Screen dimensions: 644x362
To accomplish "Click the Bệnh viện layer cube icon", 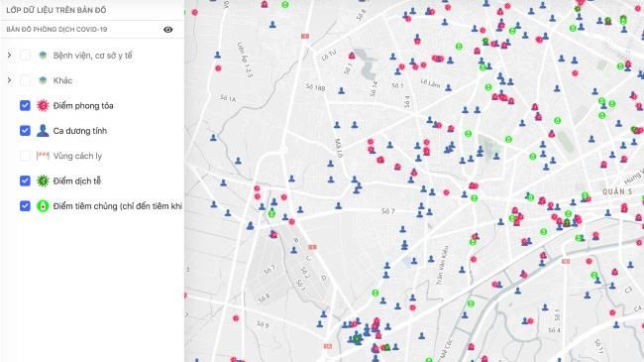I will [43, 56].
